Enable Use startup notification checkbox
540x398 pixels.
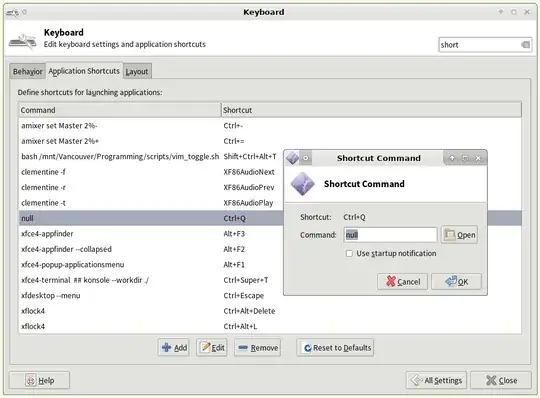[x=349, y=253]
